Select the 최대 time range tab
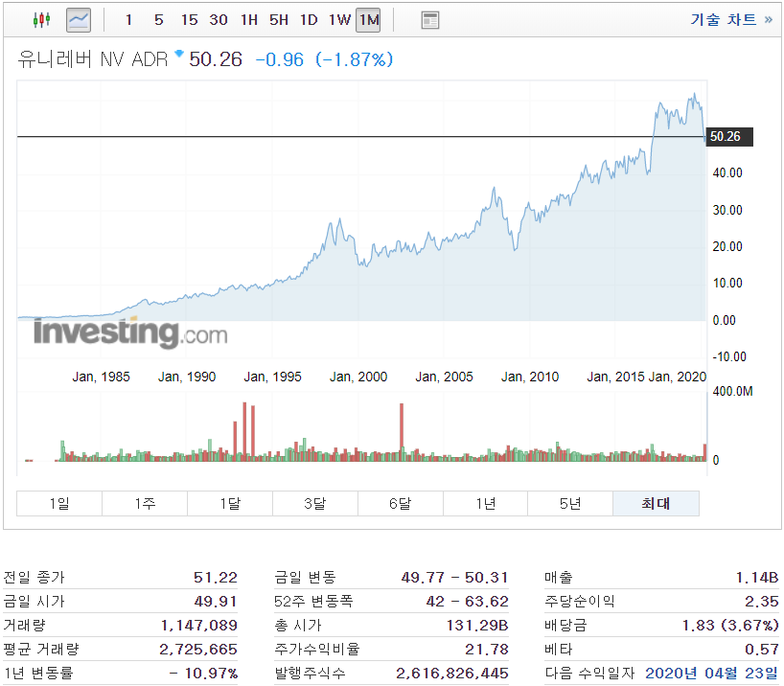Image resolution: width=784 pixels, height=686 pixels. [656, 503]
